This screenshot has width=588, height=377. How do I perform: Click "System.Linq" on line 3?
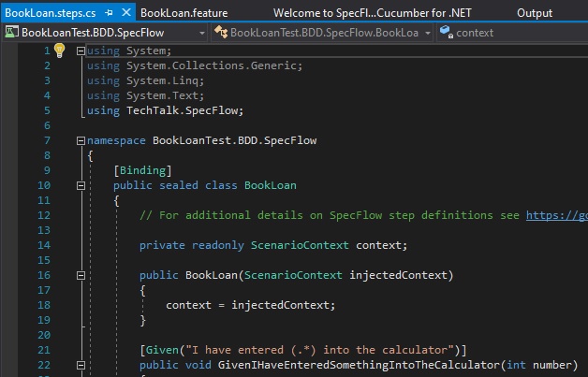[x=163, y=80]
